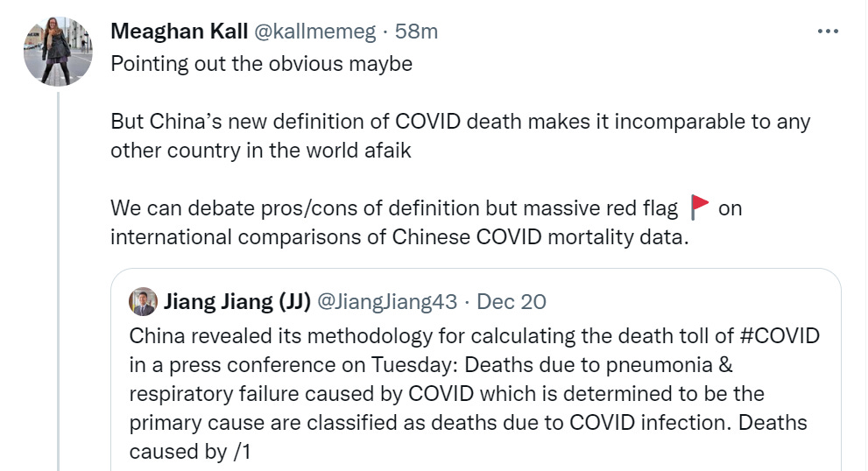The width and height of the screenshot is (868, 471).
Task: Click the line 'respiratory failure caused by COVID'
Action: [447, 393]
